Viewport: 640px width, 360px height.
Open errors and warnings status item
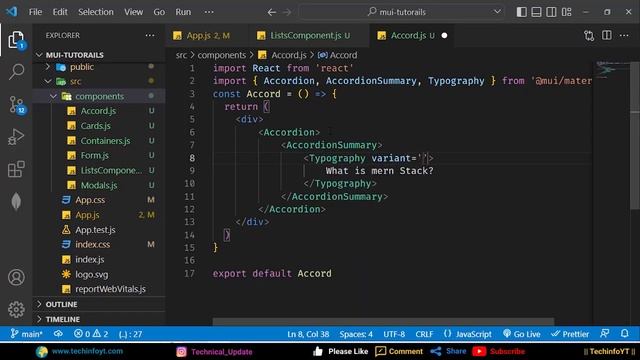(x=91, y=334)
